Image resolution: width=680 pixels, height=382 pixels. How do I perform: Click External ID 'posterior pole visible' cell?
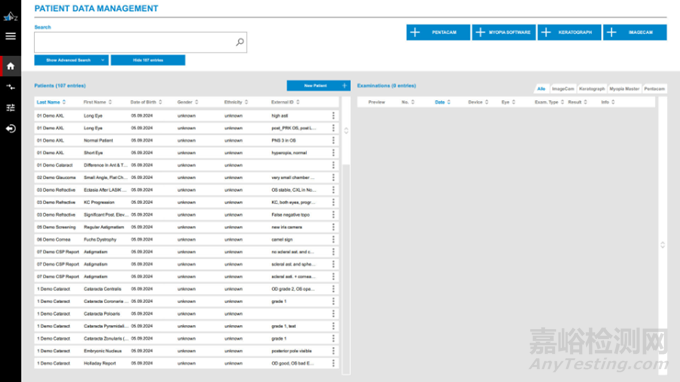tap(291, 351)
